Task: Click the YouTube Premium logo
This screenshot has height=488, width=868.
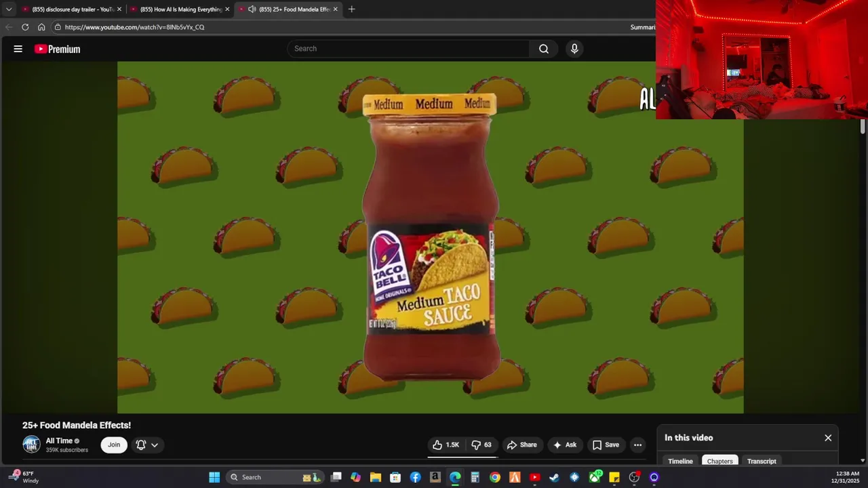Action: click(58, 49)
